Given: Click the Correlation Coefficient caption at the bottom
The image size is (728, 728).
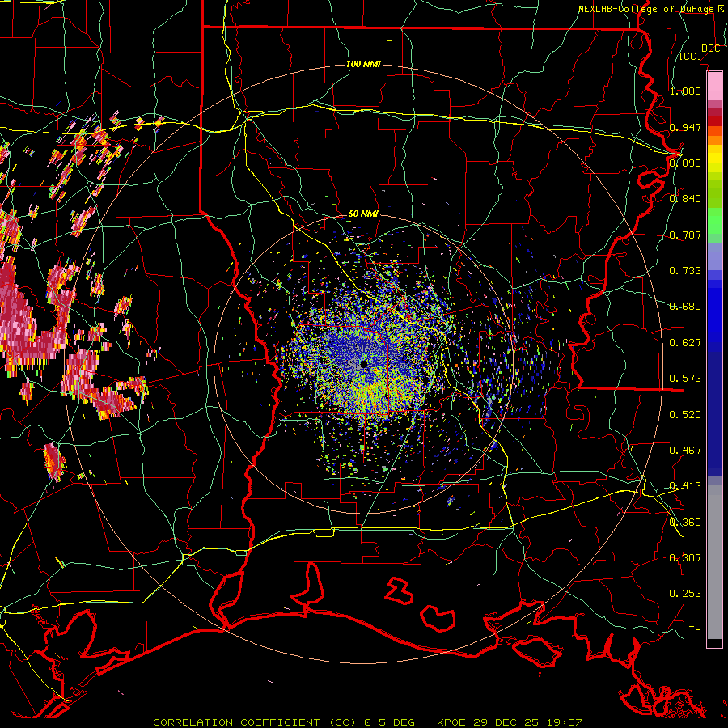Looking at the screenshot, I should 367,722.
